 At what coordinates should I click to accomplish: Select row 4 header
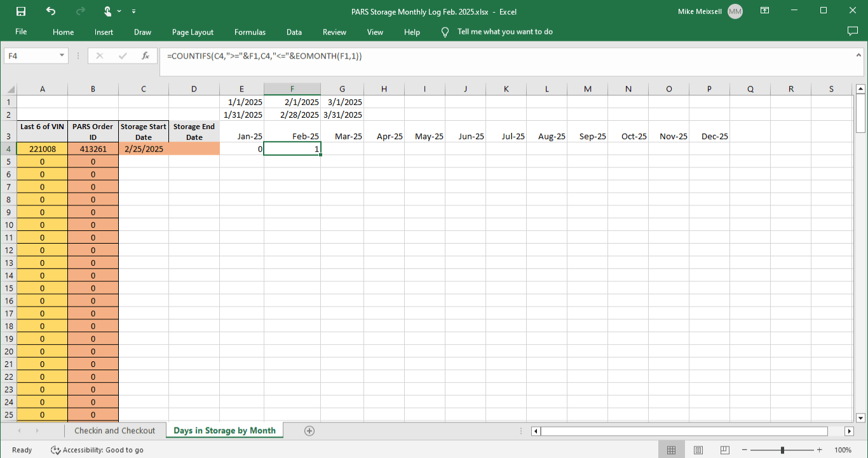click(x=8, y=149)
